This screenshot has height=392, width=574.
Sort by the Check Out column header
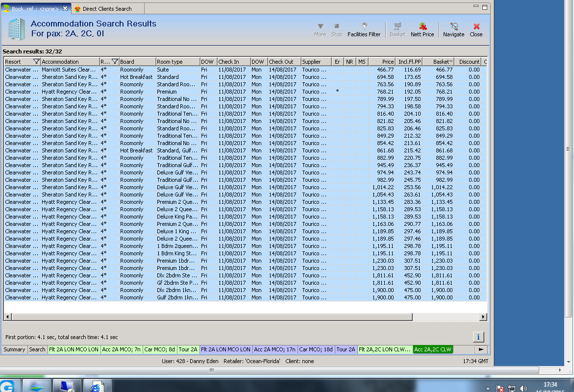pos(284,61)
